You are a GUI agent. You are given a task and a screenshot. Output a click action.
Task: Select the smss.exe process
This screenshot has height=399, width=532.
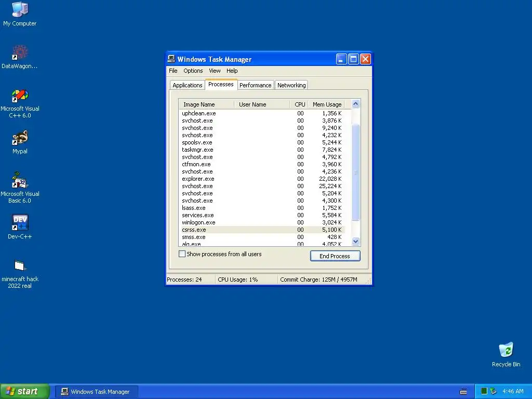[262, 237]
